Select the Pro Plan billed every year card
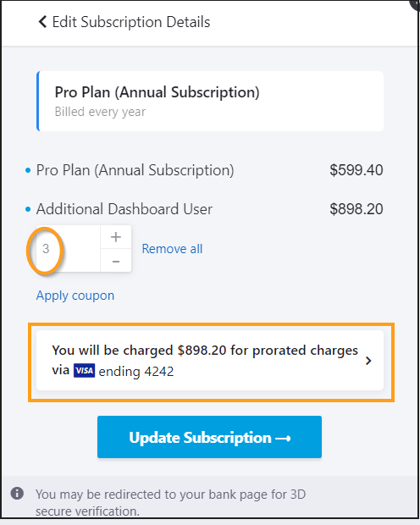This screenshot has width=420, height=525. [210, 101]
